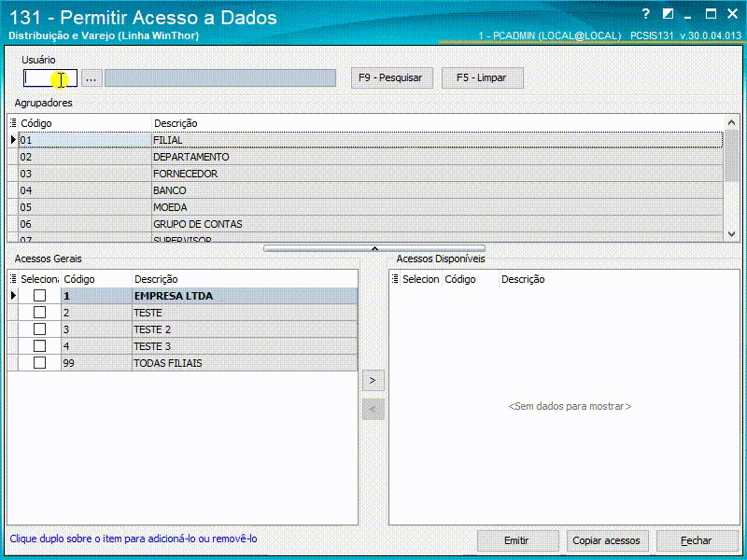The image size is (747, 560).
Task: Click Agrupadores scrollbar up arrow
Action: [x=732, y=123]
